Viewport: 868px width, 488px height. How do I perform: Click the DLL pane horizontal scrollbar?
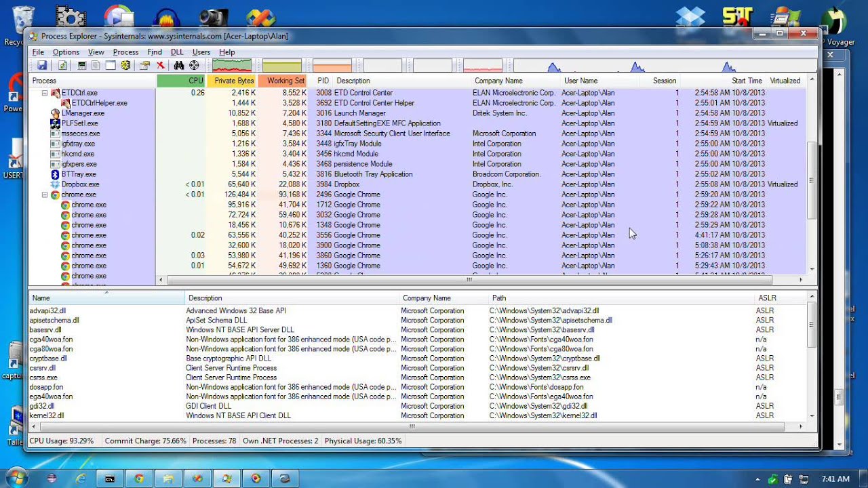pyautogui.click(x=412, y=427)
